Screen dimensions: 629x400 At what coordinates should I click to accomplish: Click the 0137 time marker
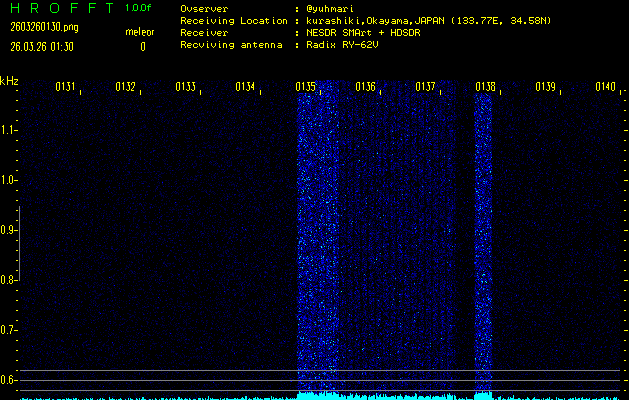point(425,87)
